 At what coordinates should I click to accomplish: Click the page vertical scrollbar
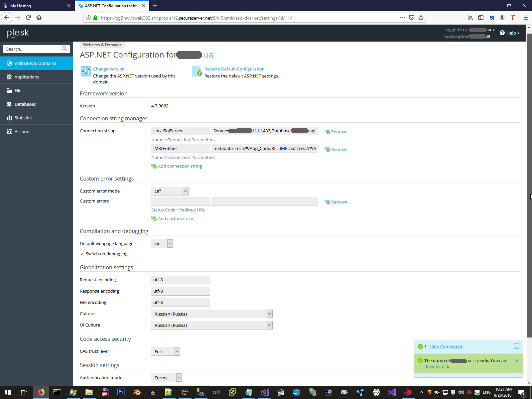click(529, 186)
